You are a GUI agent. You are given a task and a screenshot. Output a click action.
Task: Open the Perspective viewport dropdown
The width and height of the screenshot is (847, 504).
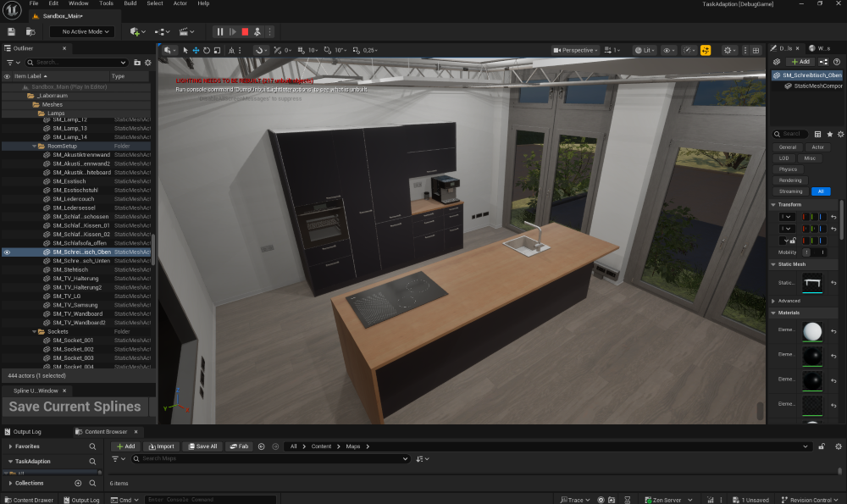tap(577, 51)
